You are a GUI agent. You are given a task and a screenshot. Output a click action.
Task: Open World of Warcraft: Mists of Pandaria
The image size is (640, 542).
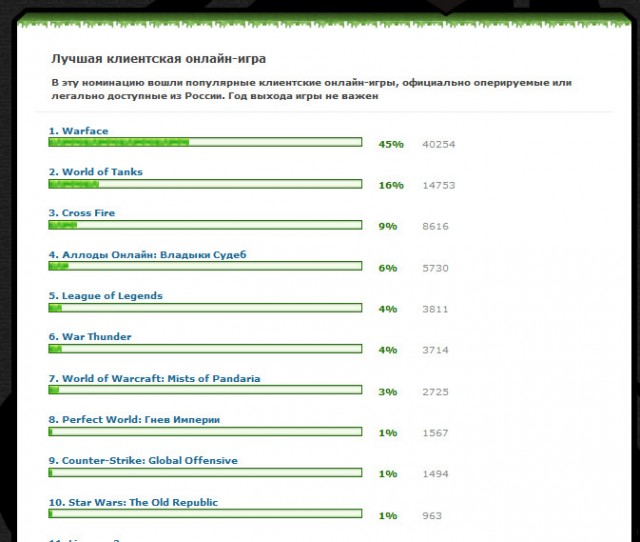(x=154, y=379)
